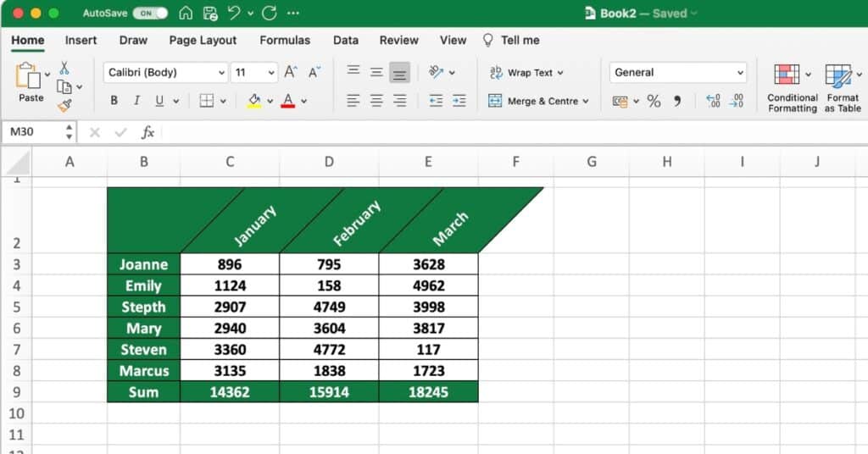The width and height of the screenshot is (868, 454).
Task: Open the Undo history arrow
Action: [x=251, y=13]
